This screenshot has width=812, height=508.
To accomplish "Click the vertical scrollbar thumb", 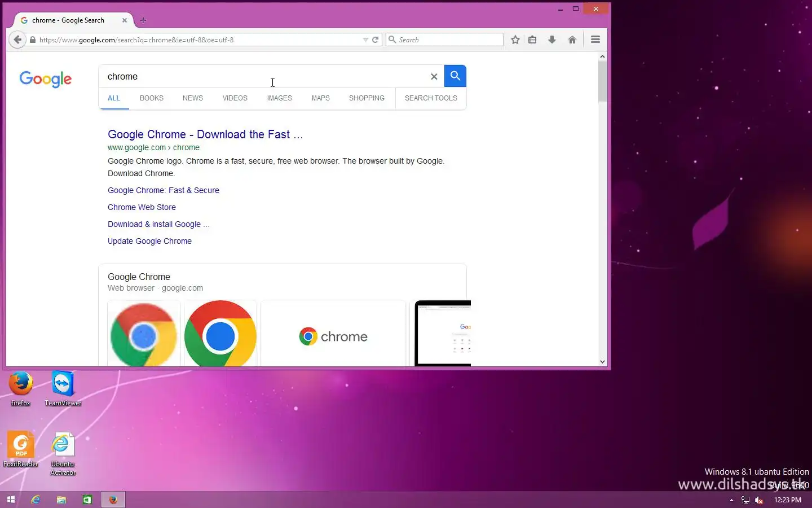I will tap(602, 81).
